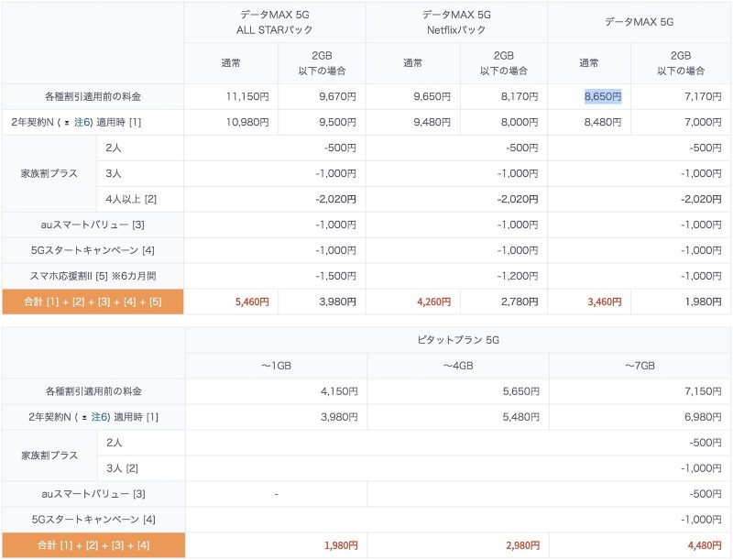
Task: Click the ～1GB column header
Action: point(276,366)
